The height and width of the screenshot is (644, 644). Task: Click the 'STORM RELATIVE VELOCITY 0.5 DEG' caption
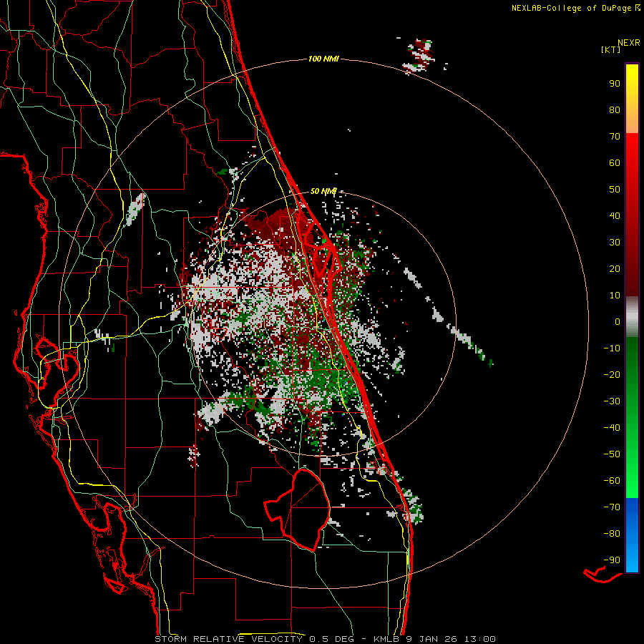(x=255, y=639)
